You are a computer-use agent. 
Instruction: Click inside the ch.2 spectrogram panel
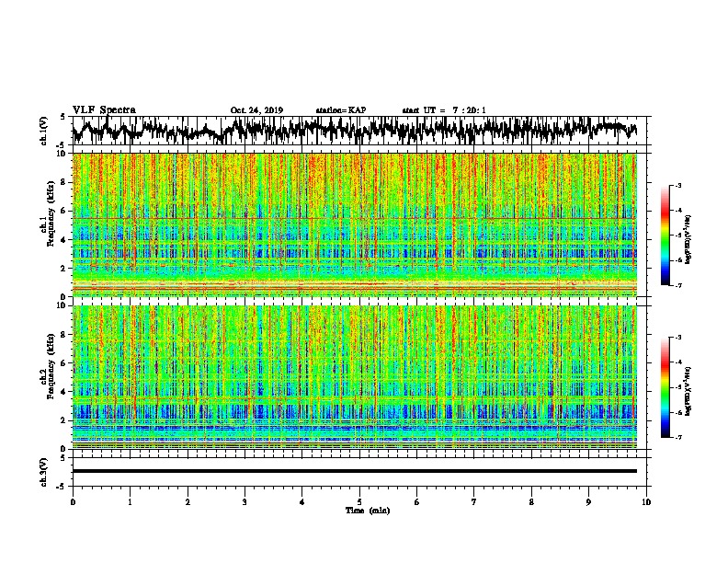[355, 377]
